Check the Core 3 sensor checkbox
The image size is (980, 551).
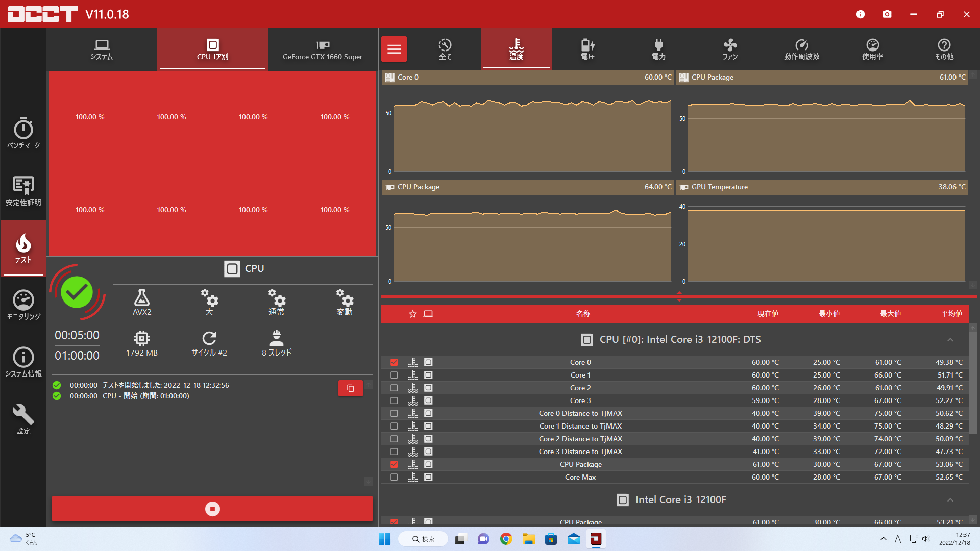pyautogui.click(x=394, y=400)
